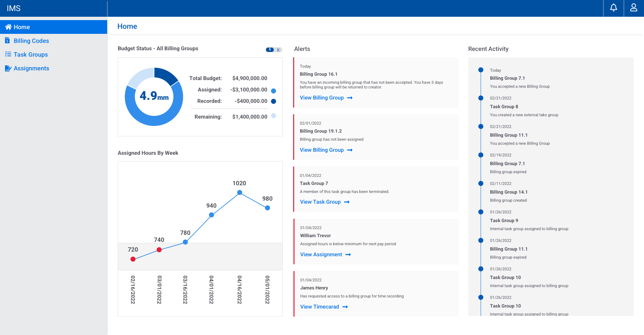Select the dollar budget view toggle
644x335 pixels.
[270, 50]
